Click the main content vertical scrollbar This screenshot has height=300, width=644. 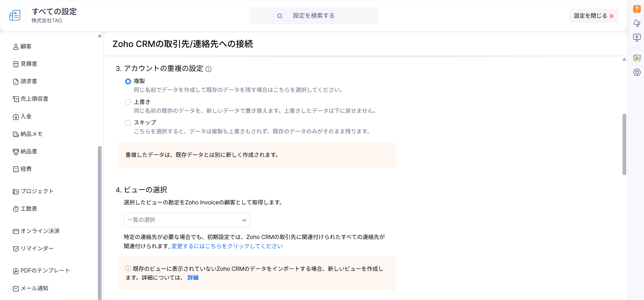pyautogui.click(x=624, y=144)
